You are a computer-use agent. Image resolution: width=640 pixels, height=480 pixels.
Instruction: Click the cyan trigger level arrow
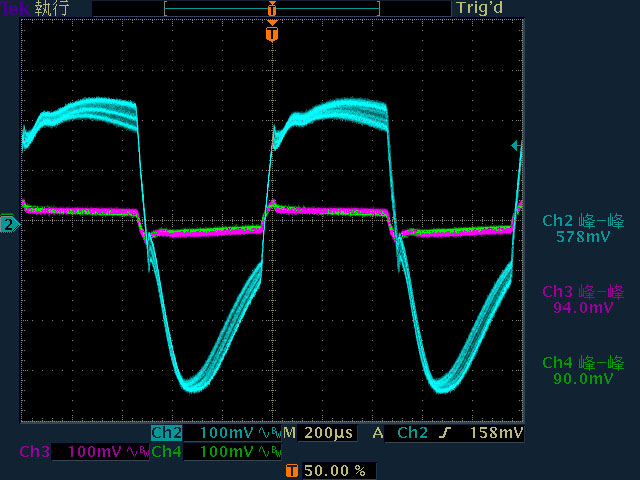pos(516,145)
